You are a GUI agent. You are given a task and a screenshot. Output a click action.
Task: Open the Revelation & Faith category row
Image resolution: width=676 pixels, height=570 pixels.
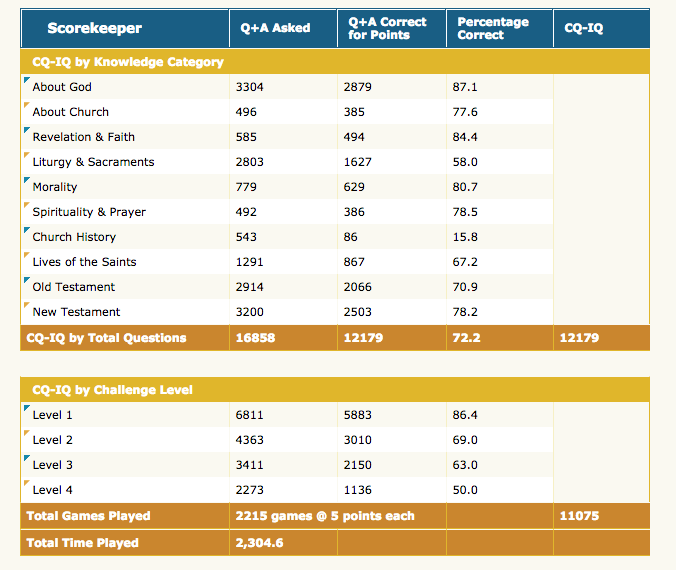tap(84, 137)
